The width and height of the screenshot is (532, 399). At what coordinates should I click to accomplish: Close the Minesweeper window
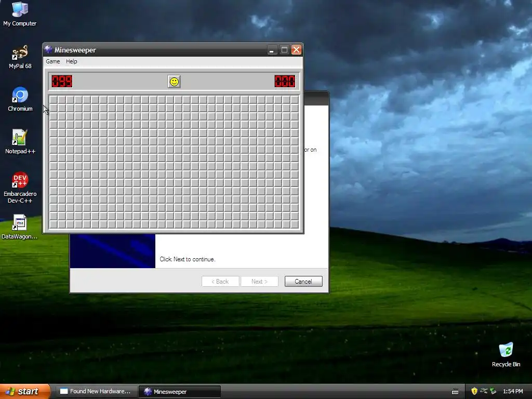tap(296, 50)
